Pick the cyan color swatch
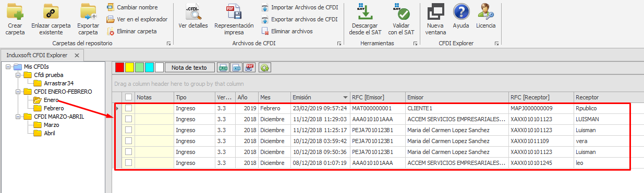Image resolution: width=644 pixels, height=193 pixels. [x=149, y=67]
